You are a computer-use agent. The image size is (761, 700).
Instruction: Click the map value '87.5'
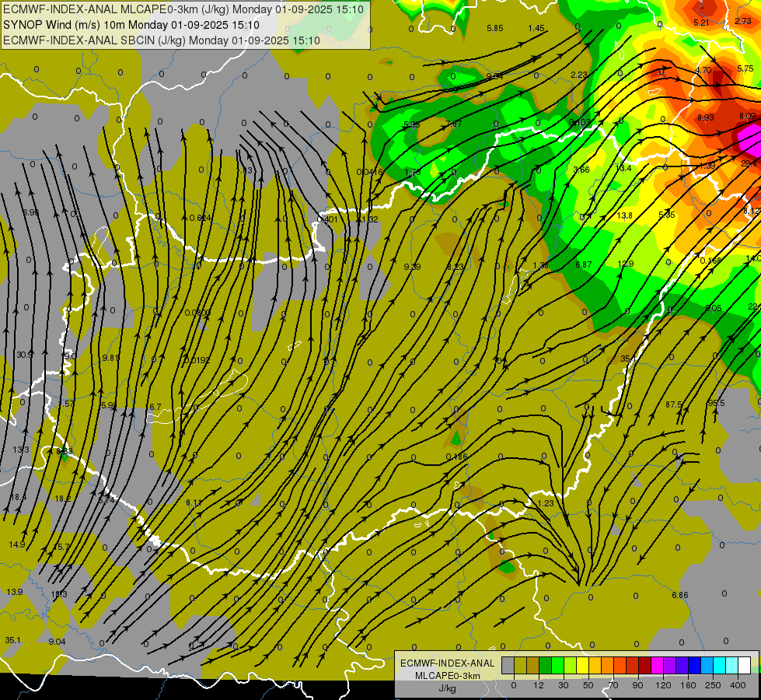tap(674, 404)
